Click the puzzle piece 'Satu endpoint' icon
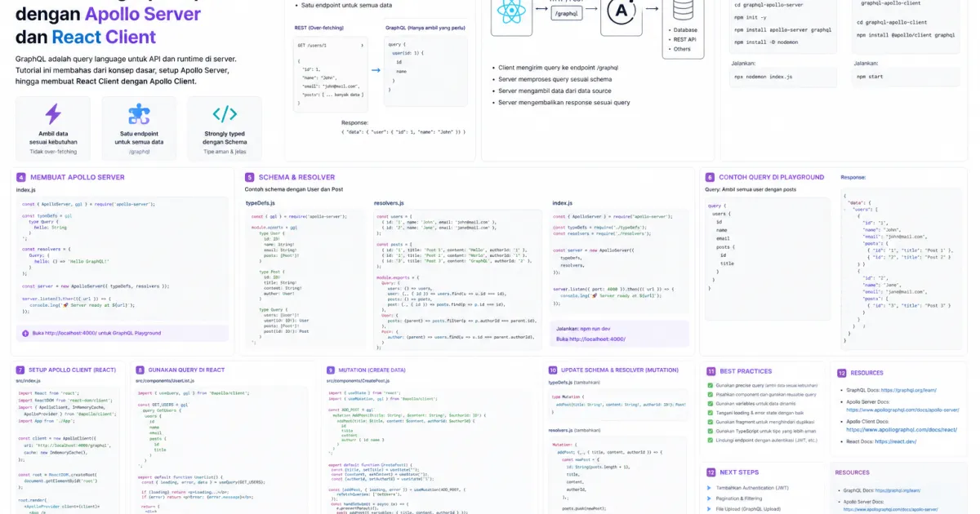This screenshot has width=980, height=514. tap(139, 113)
